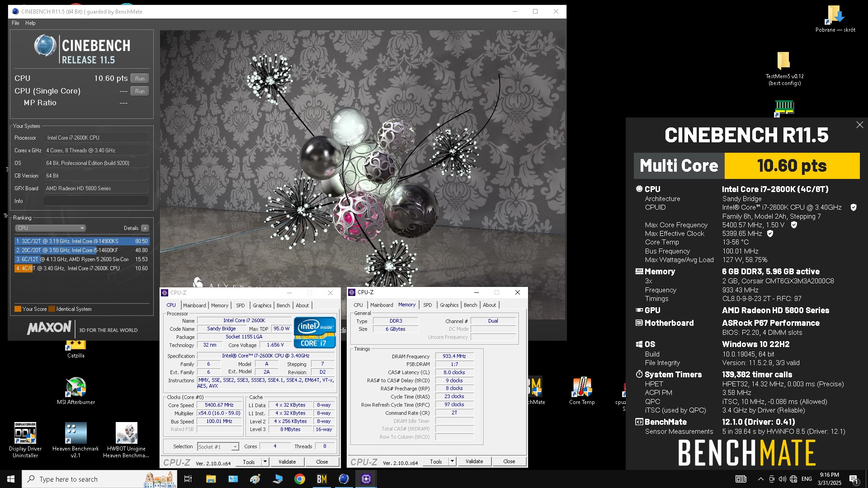Viewport: 868px width, 488px height.
Task: Open the Cinebench Help menu
Action: tap(30, 23)
